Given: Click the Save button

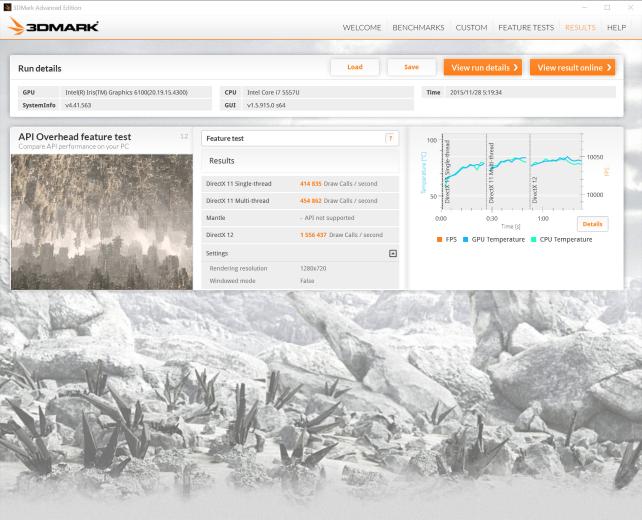Looking at the screenshot, I should 411,67.
